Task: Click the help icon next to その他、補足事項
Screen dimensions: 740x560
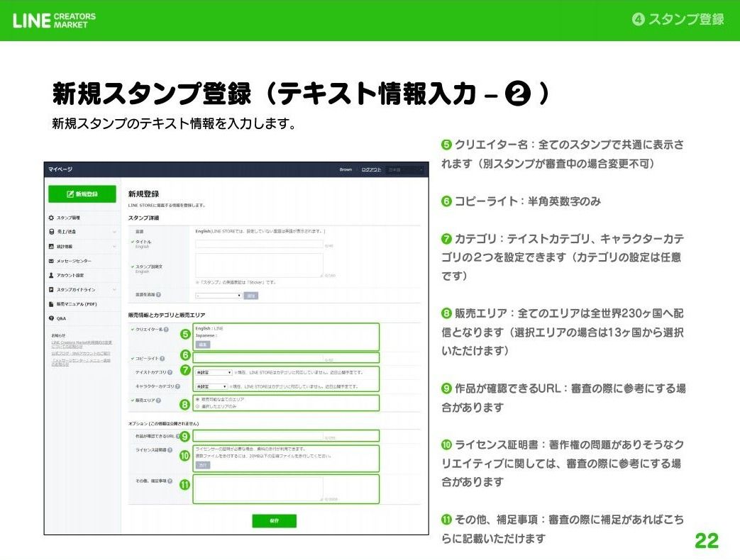Action: point(170,481)
